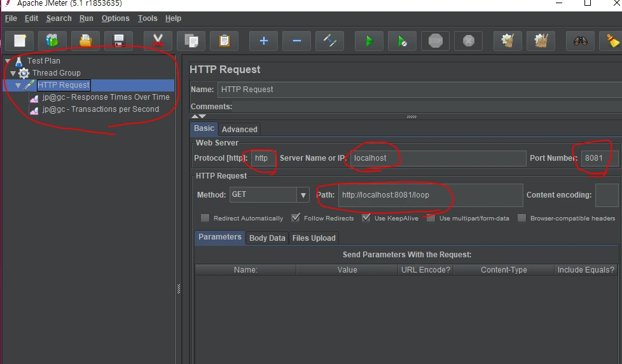Click the Copy icon in toolbar
Viewport: 622px width, 364px height.
(191, 41)
